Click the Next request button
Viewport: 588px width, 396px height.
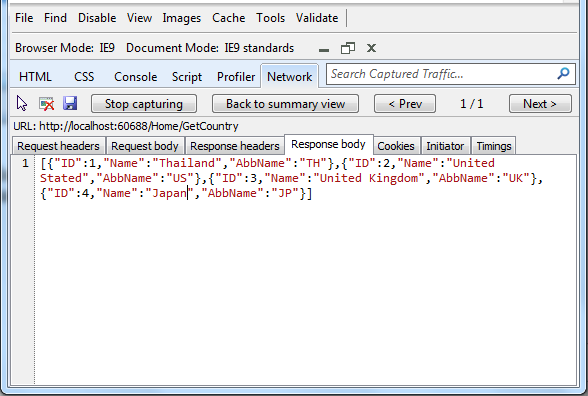[x=540, y=104]
